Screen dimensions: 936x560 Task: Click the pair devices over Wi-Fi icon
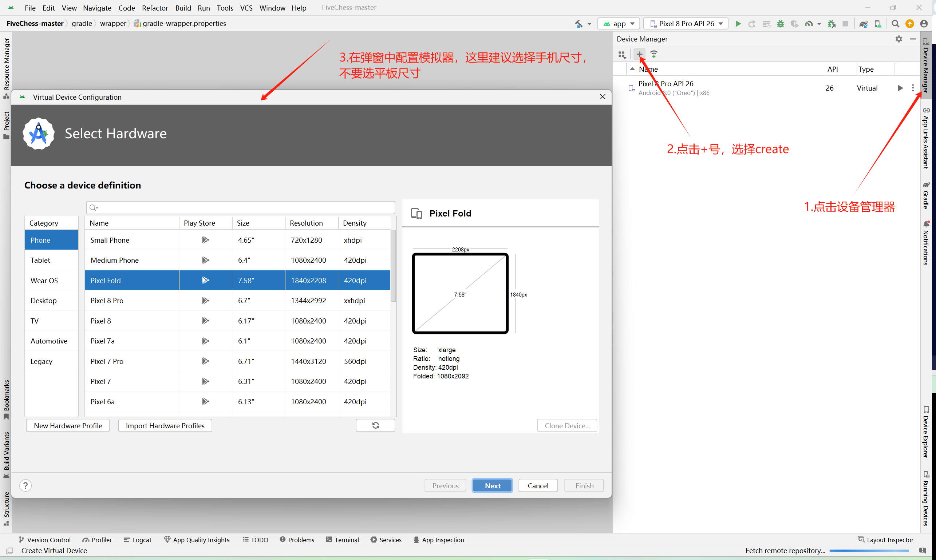pyautogui.click(x=653, y=54)
